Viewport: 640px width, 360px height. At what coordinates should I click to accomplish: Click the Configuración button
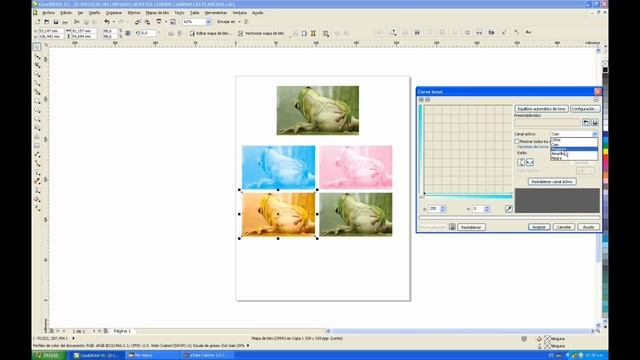[x=585, y=109]
